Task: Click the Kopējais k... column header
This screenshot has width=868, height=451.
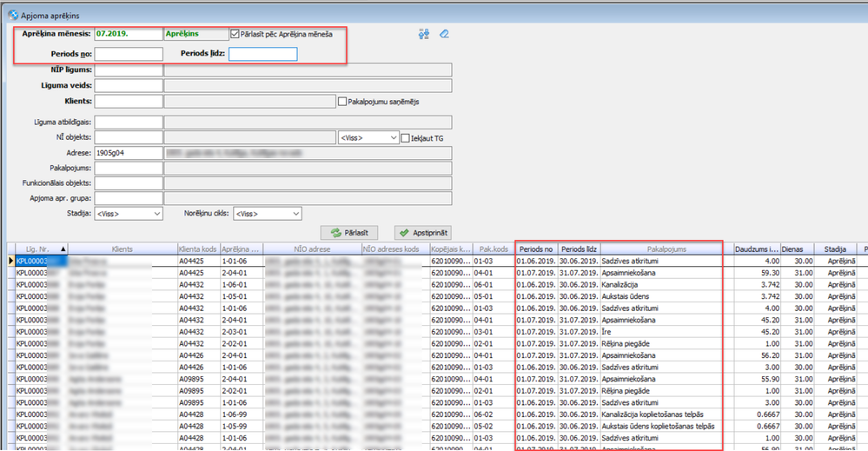Action: click(451, 249)
